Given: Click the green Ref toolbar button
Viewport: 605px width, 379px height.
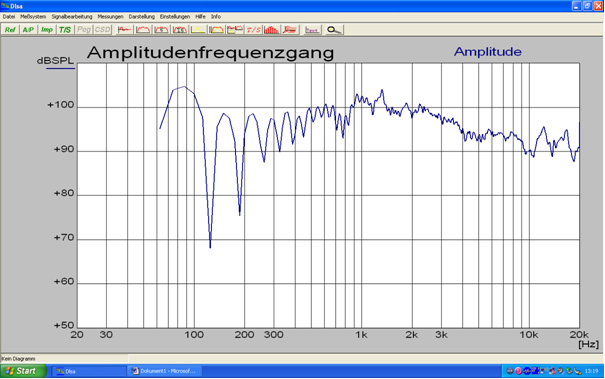Looking at the screenshot, I should 10,30.
